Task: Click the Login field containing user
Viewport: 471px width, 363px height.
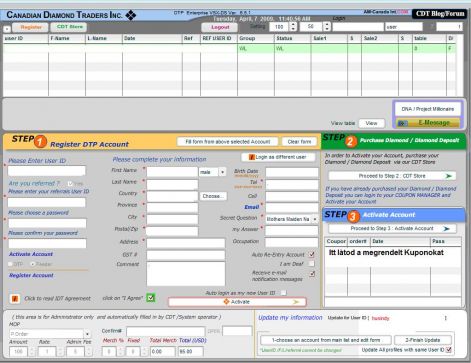Action: pyautogui.click(x=404, y=27)
